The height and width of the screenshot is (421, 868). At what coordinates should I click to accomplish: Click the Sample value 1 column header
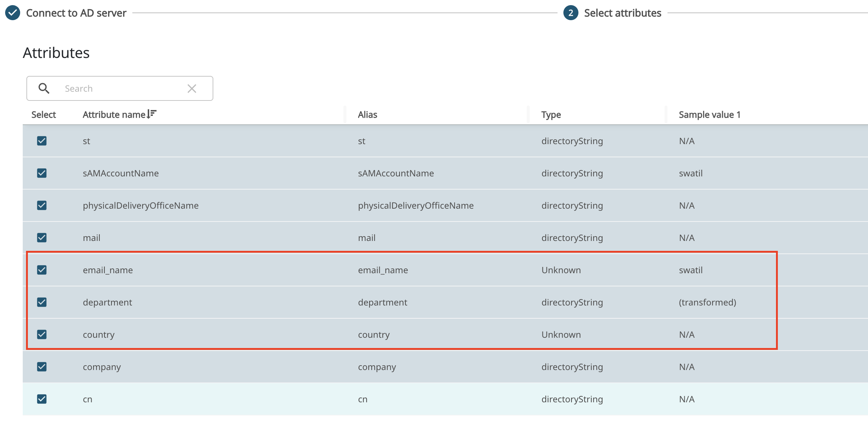[x=709, y=115]
